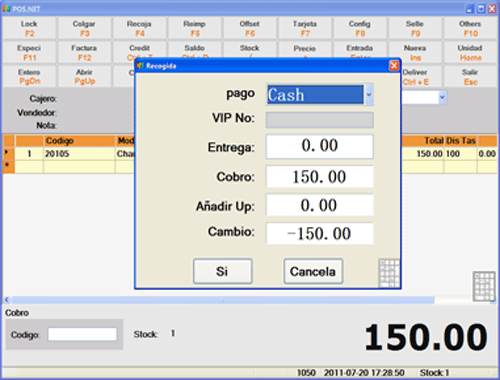Click the Añadir Up field

(319, 205)
